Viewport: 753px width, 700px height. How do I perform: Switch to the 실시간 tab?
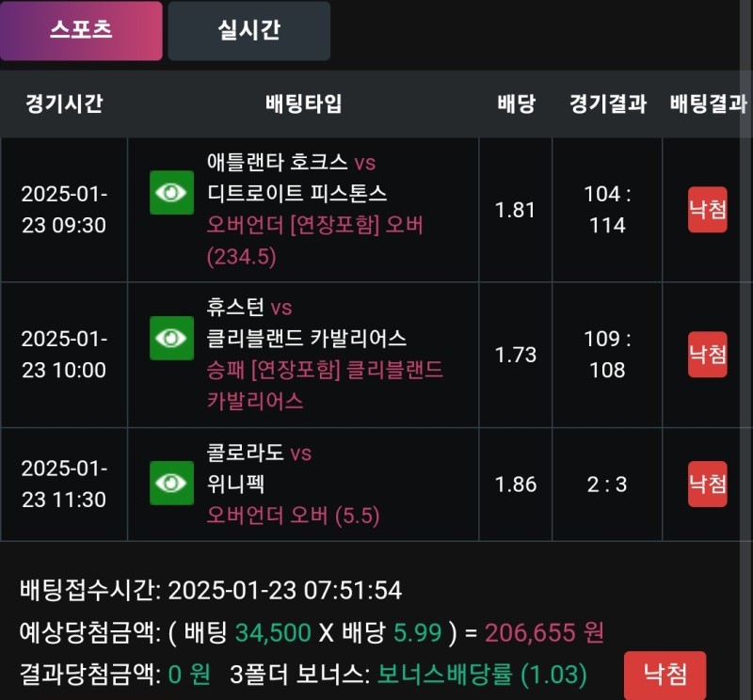[x=248, y=30]
